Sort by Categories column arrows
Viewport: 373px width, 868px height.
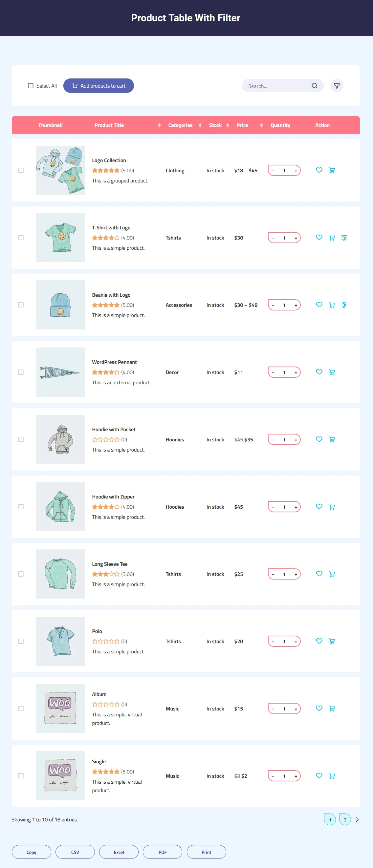(200, 125)
